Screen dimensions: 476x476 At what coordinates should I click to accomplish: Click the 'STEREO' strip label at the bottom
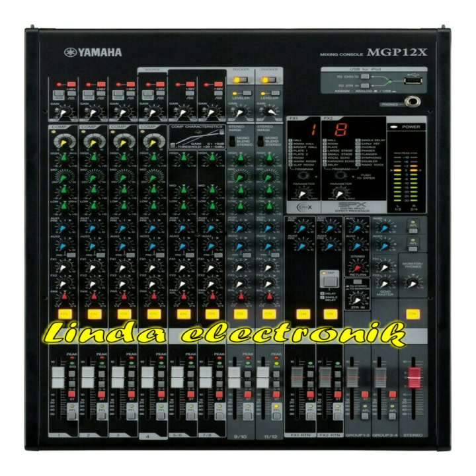413,435
